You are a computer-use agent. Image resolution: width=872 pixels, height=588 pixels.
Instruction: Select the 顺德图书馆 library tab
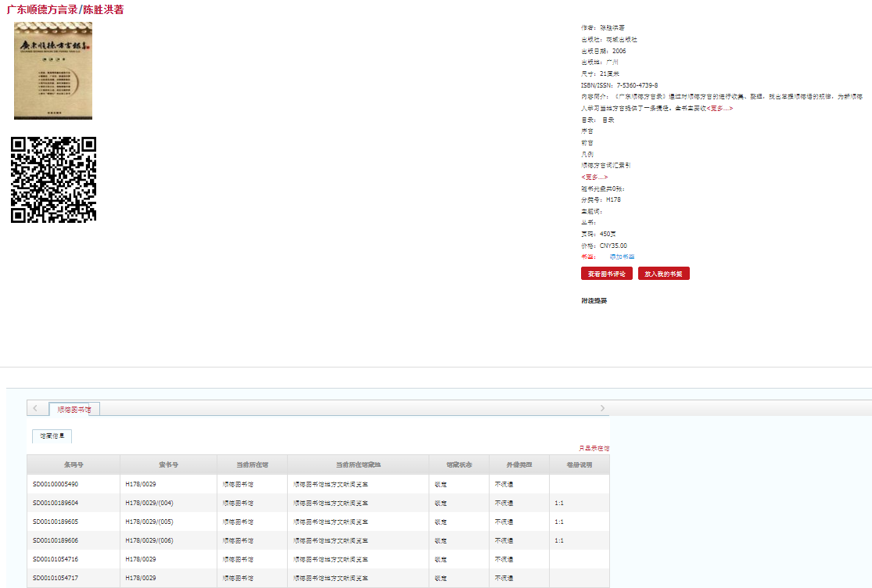tap(74, 409)
